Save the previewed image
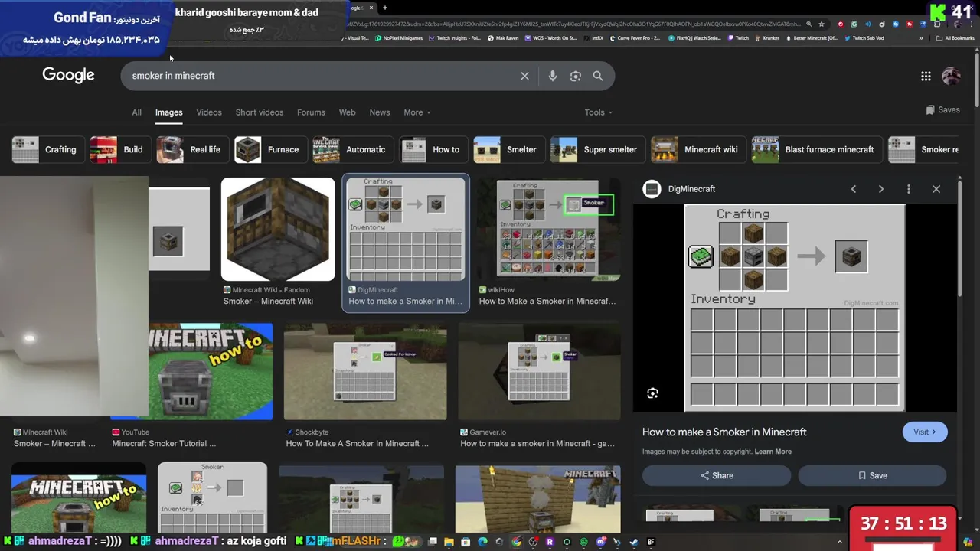 point(872,475)
